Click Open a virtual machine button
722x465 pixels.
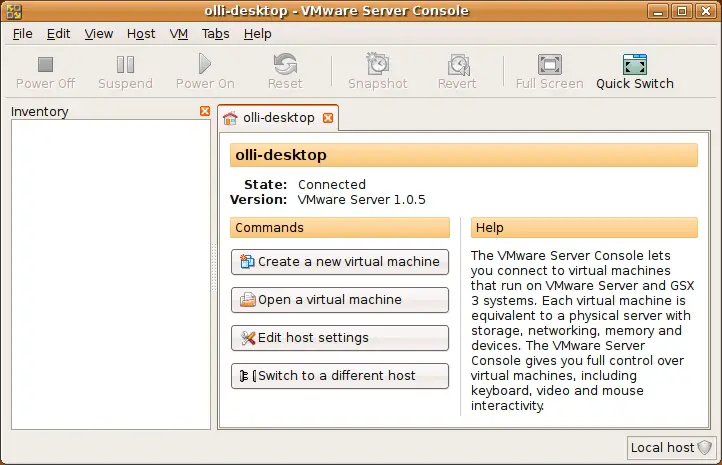click(x=340, y=300)
